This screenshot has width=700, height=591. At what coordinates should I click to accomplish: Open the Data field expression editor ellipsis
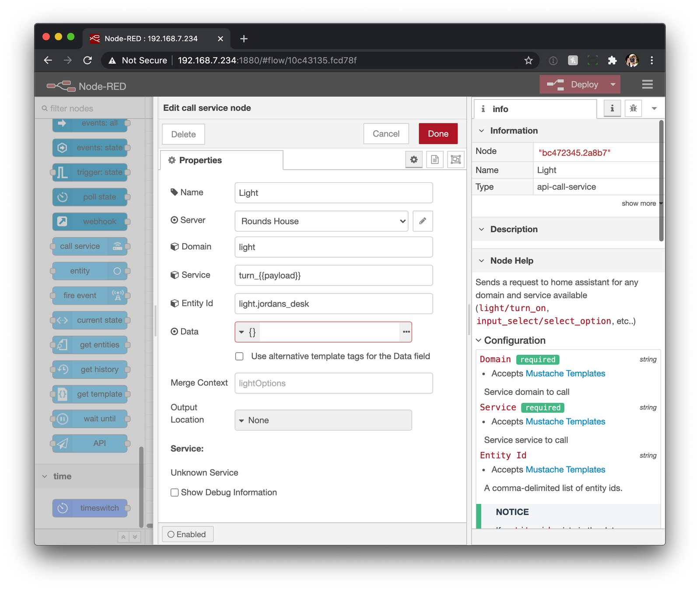pos(406,332)
